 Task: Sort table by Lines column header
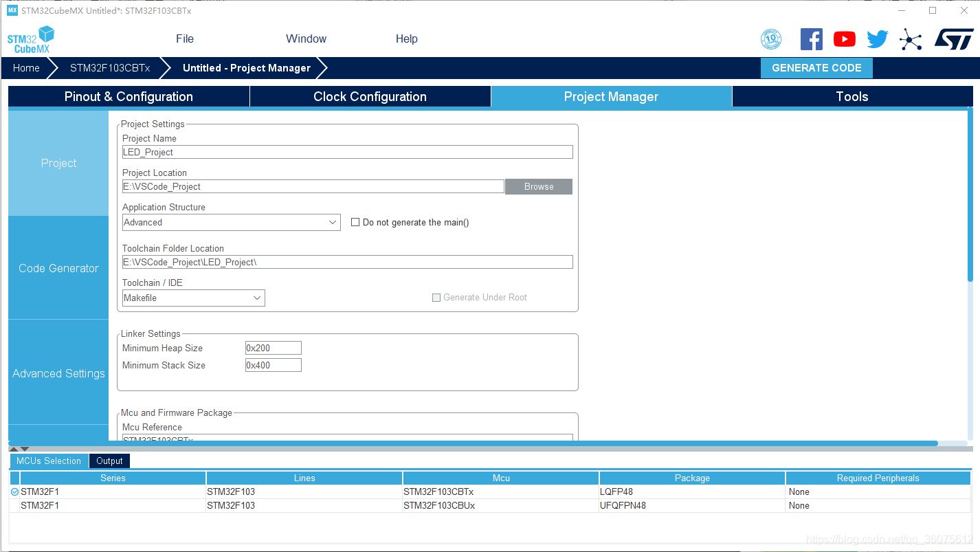point(304,478)
